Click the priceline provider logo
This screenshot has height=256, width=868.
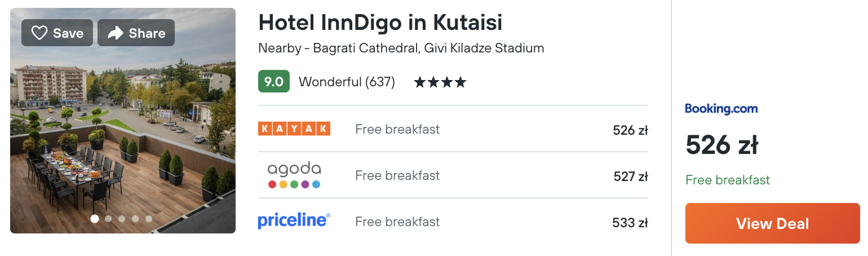pyautogui.click(x=294, y=221)
